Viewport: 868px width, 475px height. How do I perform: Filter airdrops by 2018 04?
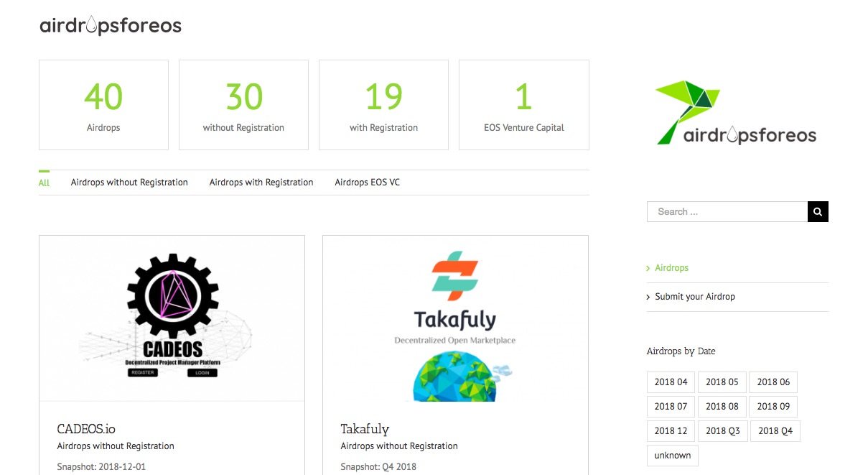671,382
